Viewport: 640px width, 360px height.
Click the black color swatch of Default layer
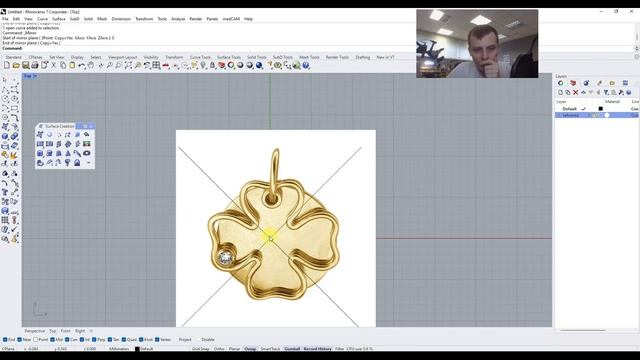tap(600, 109)
